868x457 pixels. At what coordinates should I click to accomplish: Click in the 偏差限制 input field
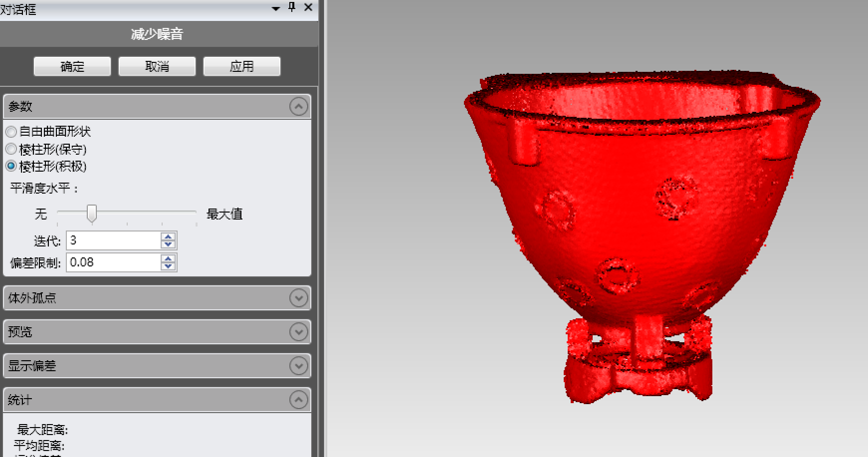(x=113, y=262)
